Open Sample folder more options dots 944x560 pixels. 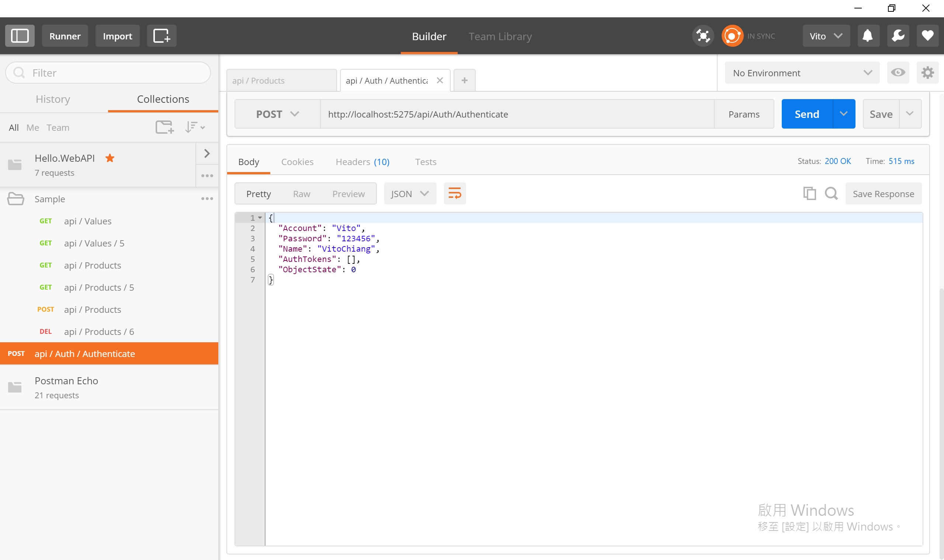pyautogui.click(x=207, y=199)
